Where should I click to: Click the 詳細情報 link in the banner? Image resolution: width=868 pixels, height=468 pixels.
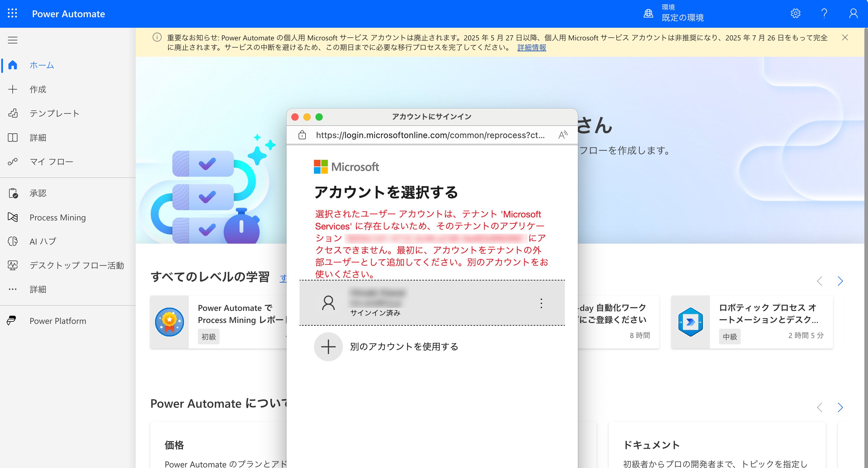531,48
